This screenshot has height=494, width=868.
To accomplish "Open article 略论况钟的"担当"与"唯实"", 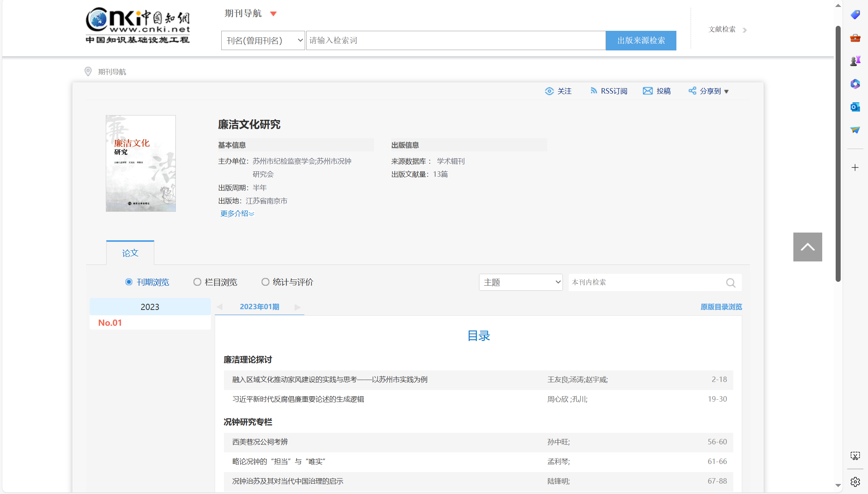I will [x=279, y=462].
